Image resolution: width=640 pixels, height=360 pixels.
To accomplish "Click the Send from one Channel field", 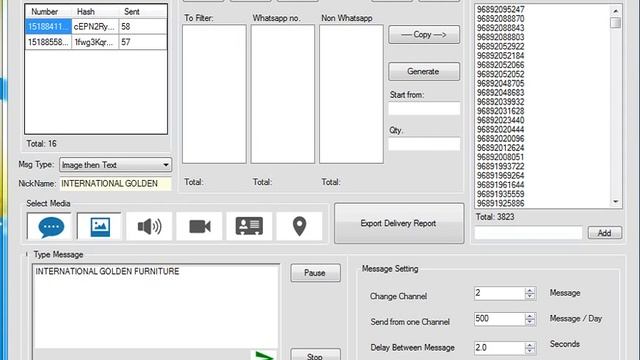I will click(499, 319).
